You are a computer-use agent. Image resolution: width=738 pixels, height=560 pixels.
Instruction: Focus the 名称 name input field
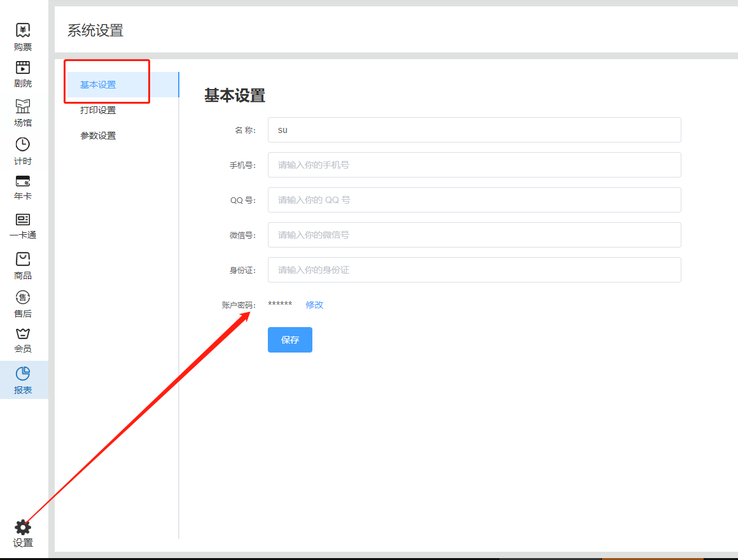pyautogui.click(x=474, y=130)
